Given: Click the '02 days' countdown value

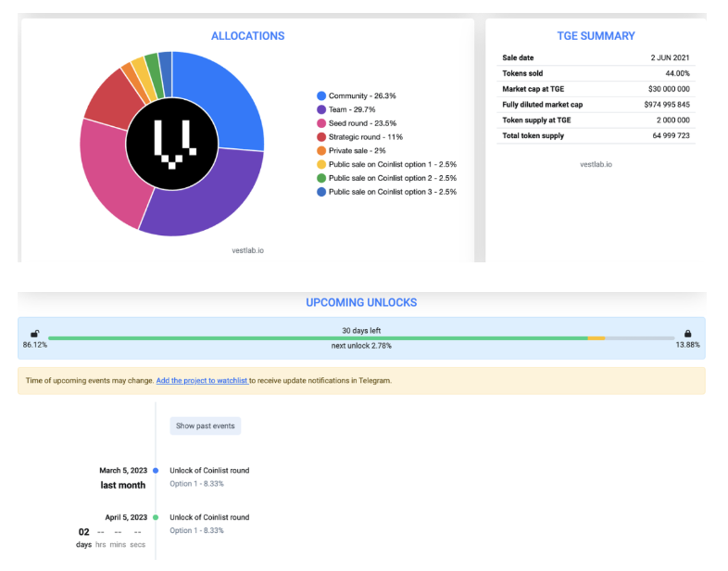Looking at the screenshot, I should click(83, 537).
